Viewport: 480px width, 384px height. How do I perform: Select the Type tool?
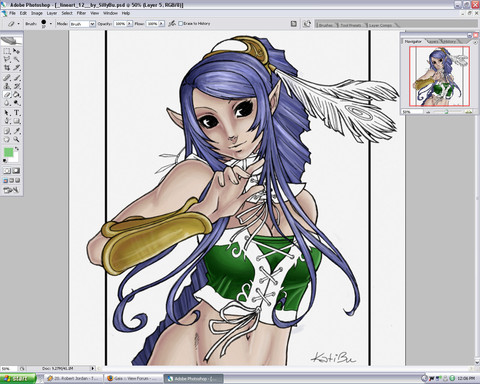[x=16, y=113]
